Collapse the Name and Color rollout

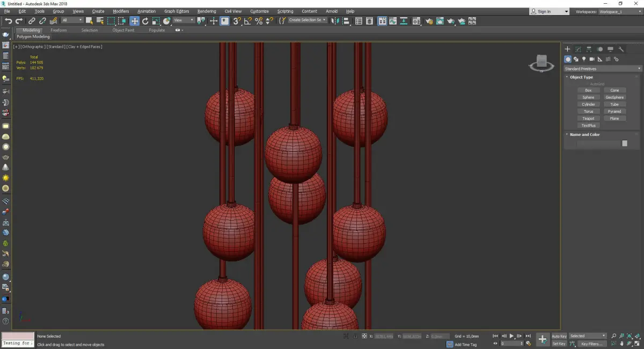(584, 135)
